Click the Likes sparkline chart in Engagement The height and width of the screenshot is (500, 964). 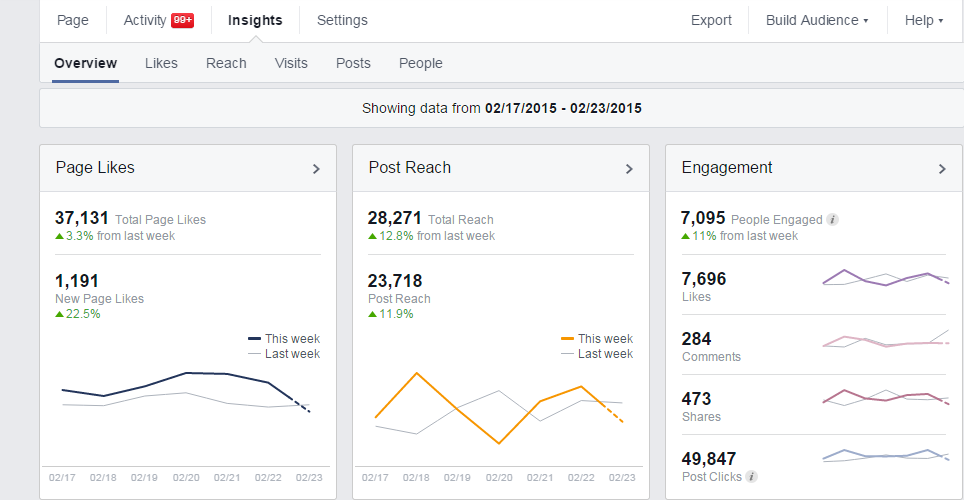(x=886, y=278)
